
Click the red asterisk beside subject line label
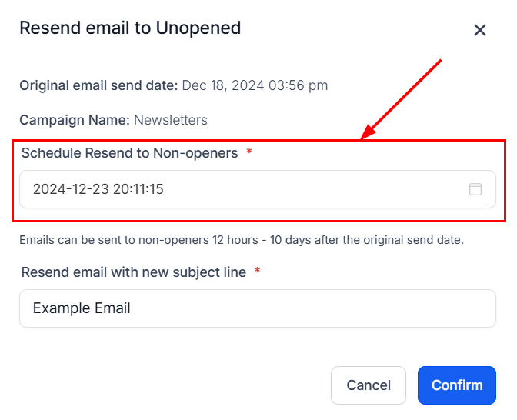pyautogui.click(x=257, y=272)
